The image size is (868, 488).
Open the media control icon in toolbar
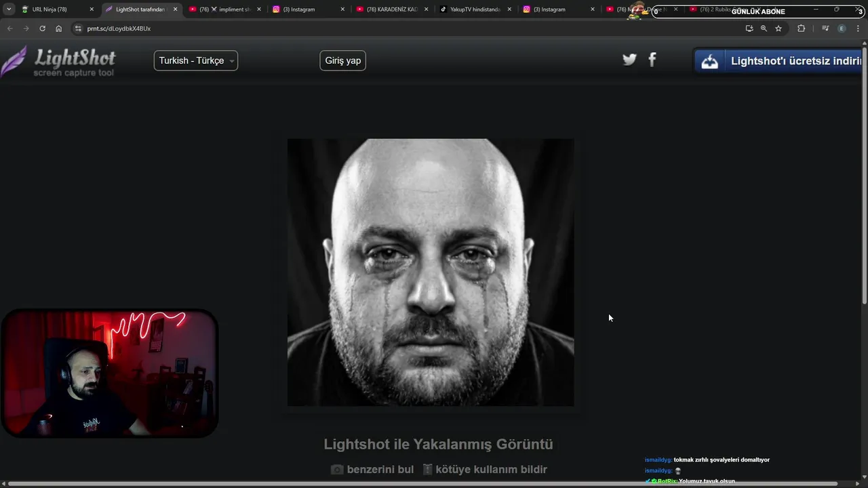(x=825, y=28)
